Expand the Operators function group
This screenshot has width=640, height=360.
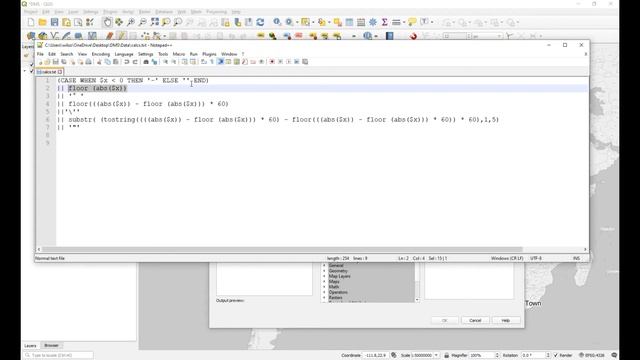324,292
